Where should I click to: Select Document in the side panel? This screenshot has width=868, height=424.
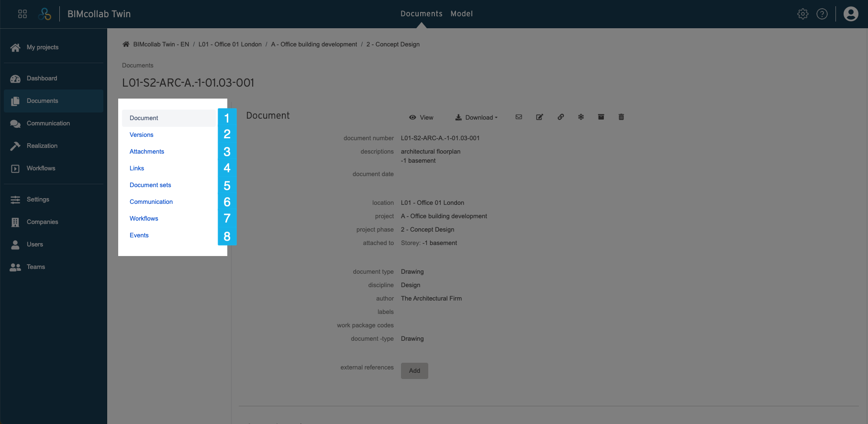click(x=169, y=118)
